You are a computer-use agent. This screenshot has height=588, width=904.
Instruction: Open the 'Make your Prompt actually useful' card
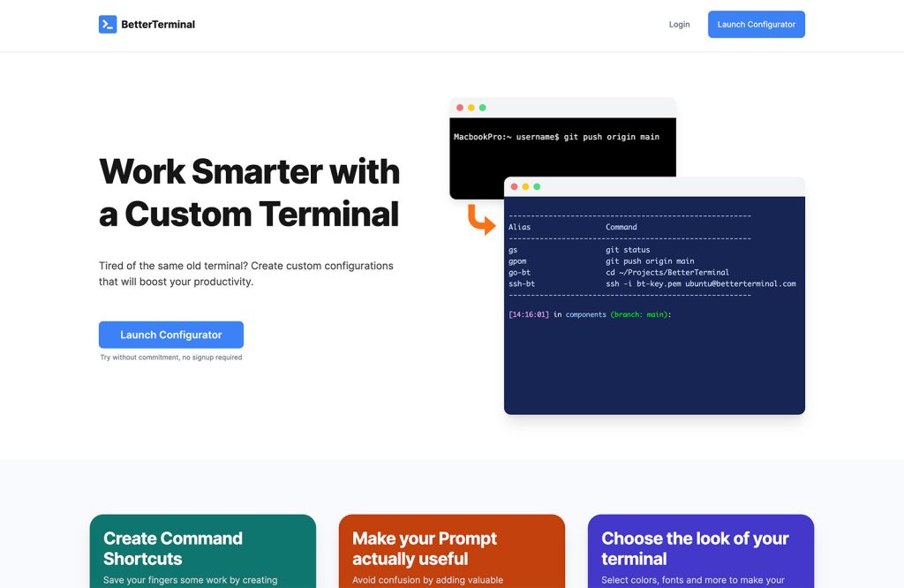[452, 551]
